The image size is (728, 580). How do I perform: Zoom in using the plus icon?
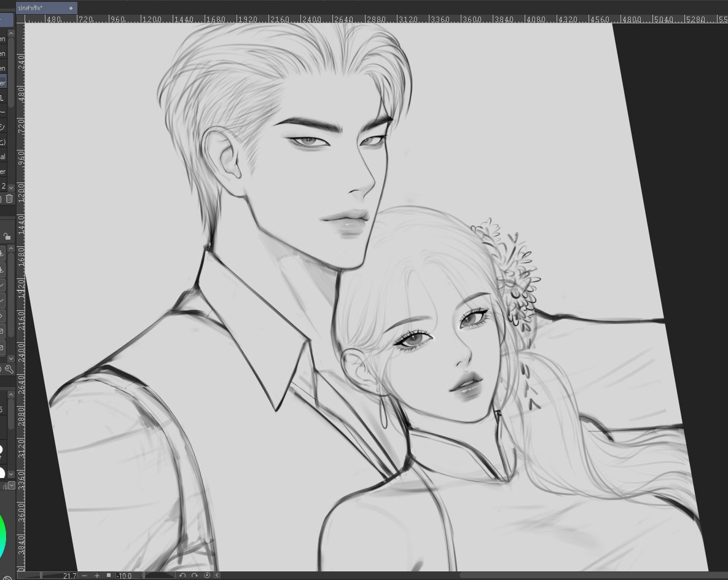click(x=97, y=575)
